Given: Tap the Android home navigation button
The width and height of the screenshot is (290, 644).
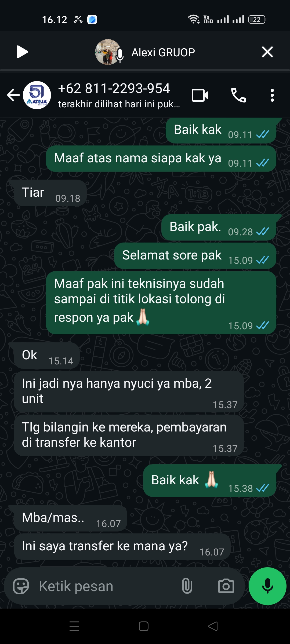Looking at the screenshot, I should click(144, 626).
